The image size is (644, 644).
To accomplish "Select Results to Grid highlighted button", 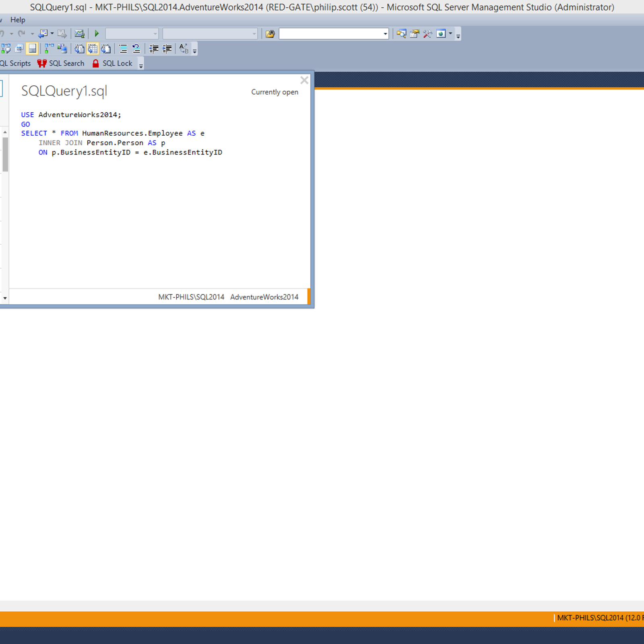I will pos(93,49).
